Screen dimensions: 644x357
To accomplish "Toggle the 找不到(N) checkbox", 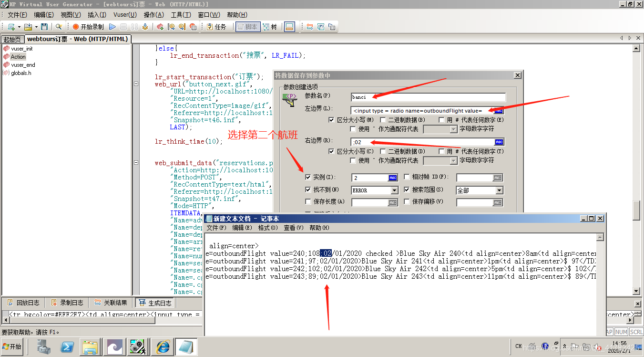I will pos(308,190).
